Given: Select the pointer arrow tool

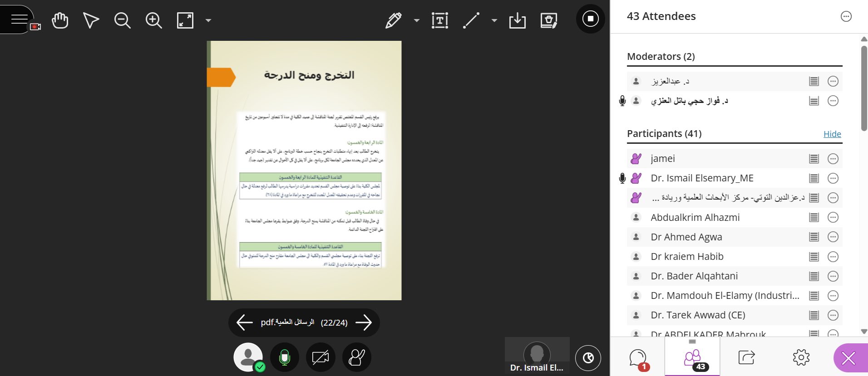Looking at the screenshot, I should tap(91, 20).
